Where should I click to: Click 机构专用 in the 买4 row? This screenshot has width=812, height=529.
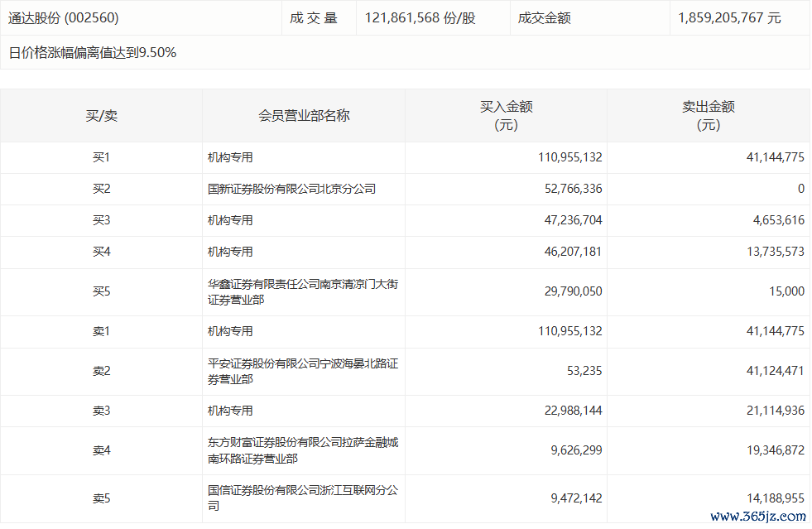[x=230, y=252]
